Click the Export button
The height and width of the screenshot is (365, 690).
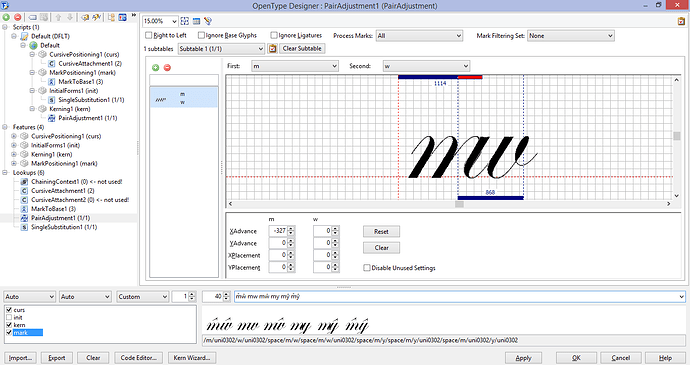pos(57,358)
